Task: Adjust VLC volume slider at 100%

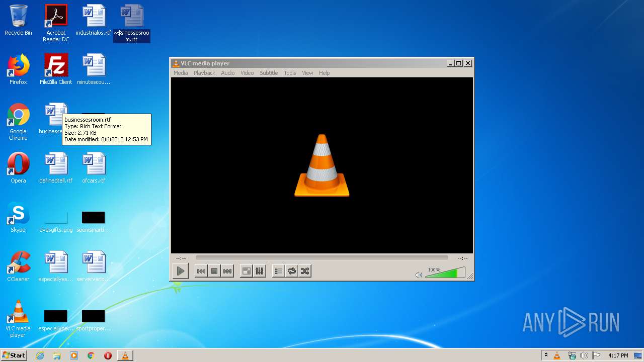Action: pos(445,273)
